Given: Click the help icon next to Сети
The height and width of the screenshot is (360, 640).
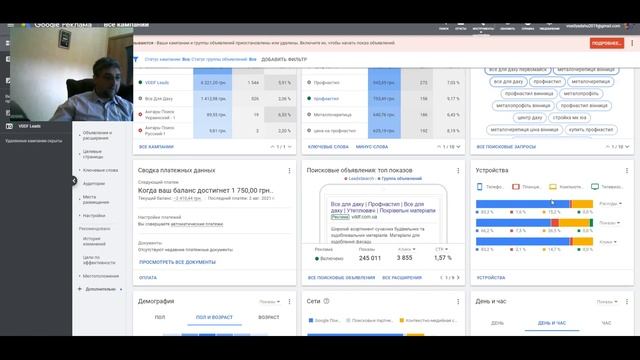Looking at the screenshot, I should (x=326, y=301).
